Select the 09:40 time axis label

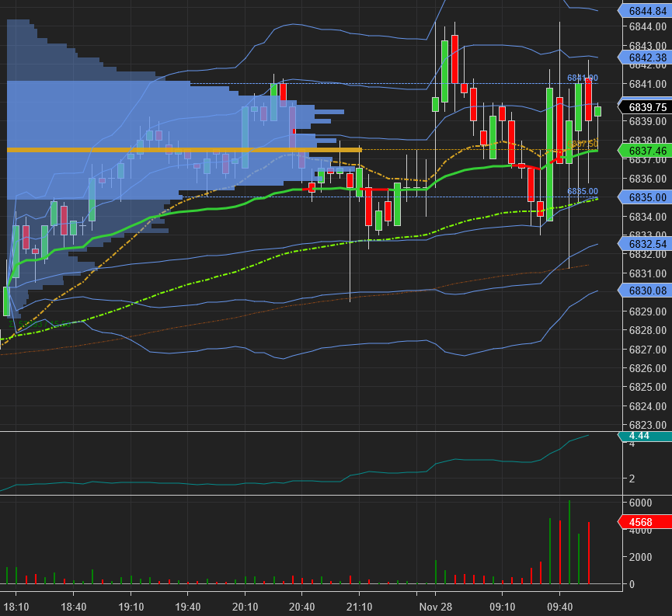[x=560, y=606]
